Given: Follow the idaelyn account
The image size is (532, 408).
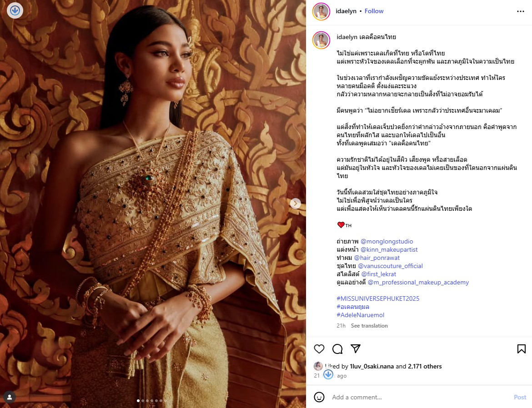Looking at the screenshot, I should (x=374, y=11).
